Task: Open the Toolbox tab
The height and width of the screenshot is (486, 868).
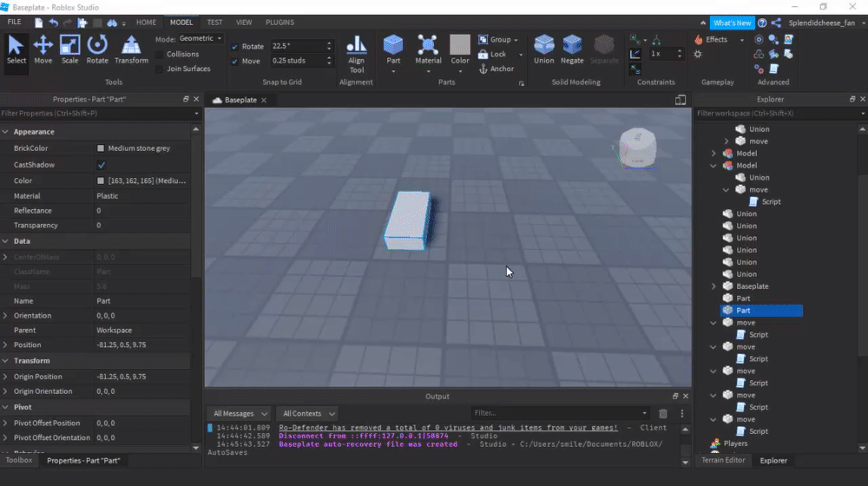Action: [19, 460]
